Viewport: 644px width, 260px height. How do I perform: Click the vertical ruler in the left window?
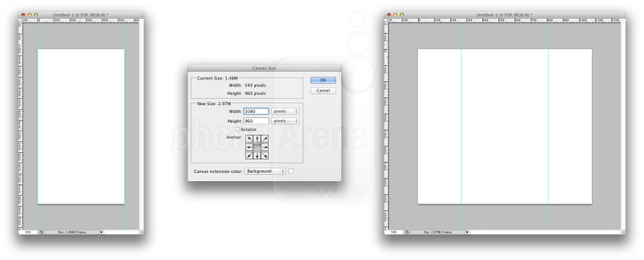click(x=20, y=126)
